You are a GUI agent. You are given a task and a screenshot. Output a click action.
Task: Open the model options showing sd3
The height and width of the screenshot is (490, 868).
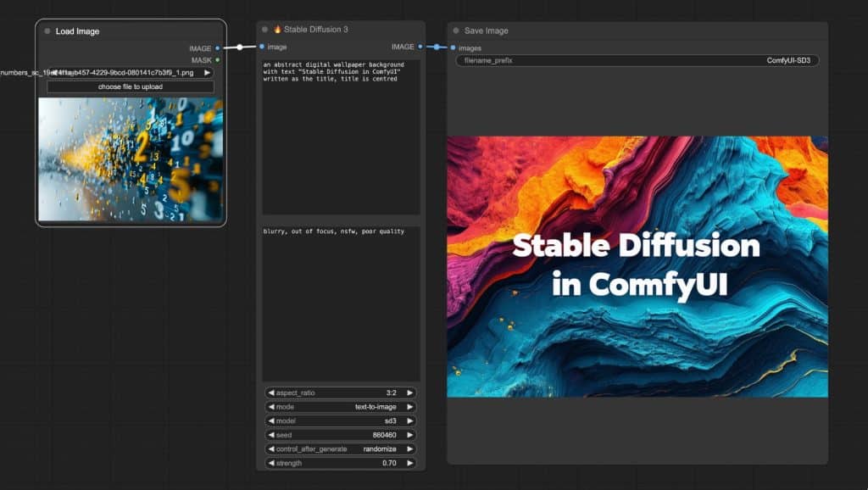[x=341, y=420]
